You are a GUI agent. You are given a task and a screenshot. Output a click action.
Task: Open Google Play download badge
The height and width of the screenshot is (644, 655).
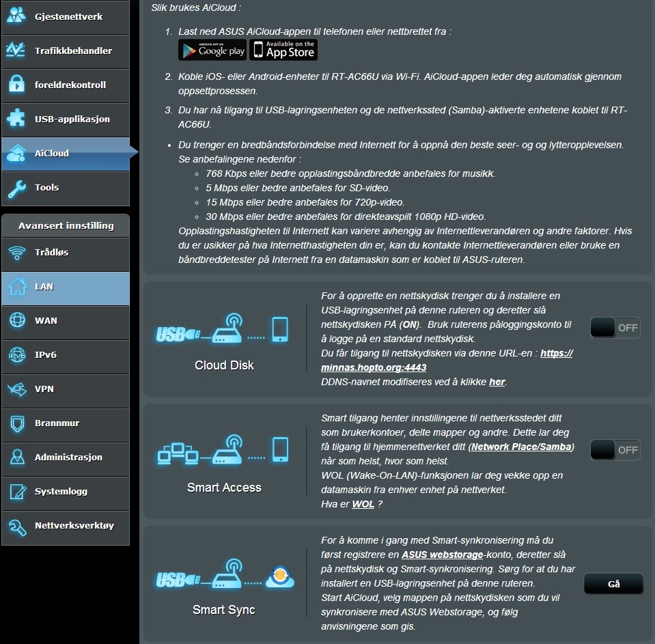(x=212, y=50)
